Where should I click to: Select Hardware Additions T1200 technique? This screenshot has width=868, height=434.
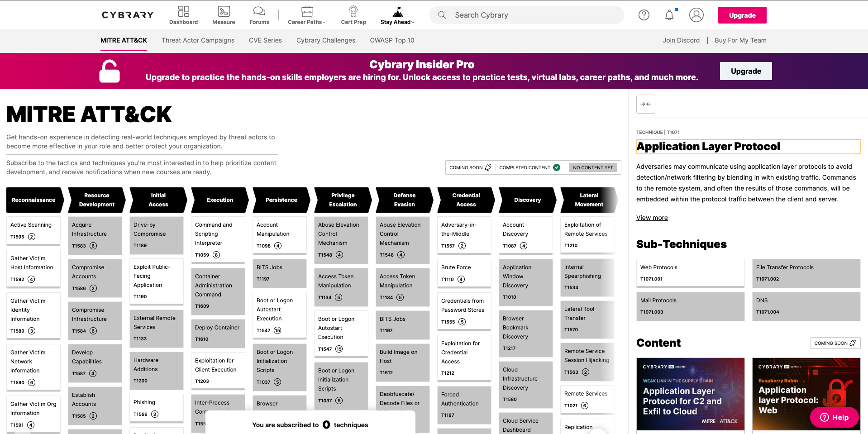click(x=156, y=370)
